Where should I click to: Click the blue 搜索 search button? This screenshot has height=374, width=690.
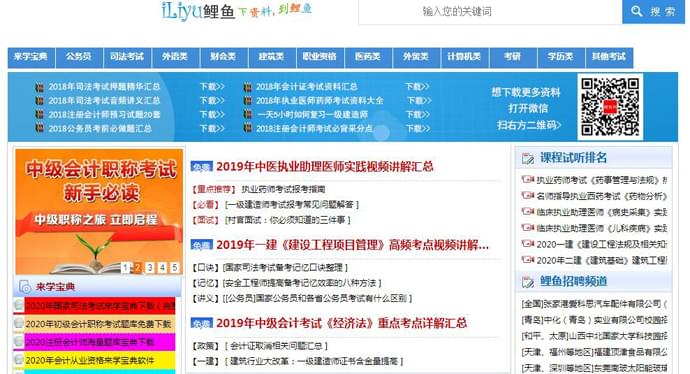(653, 11)
